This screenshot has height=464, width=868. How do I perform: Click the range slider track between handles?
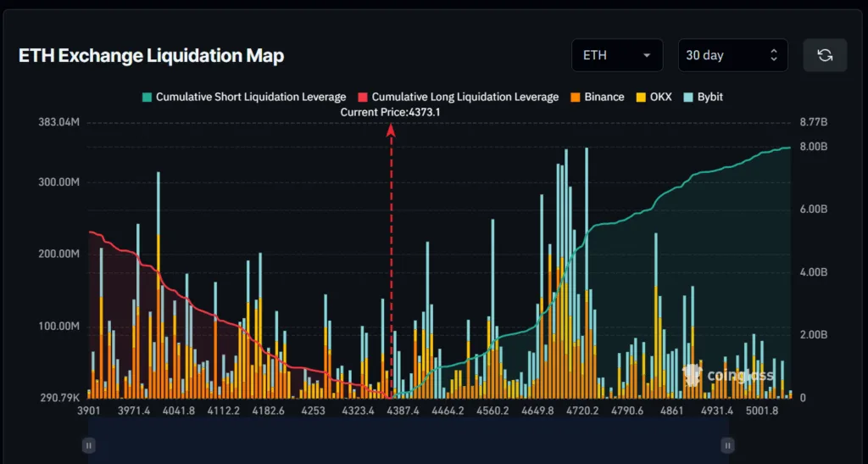(x=407, y=444)
